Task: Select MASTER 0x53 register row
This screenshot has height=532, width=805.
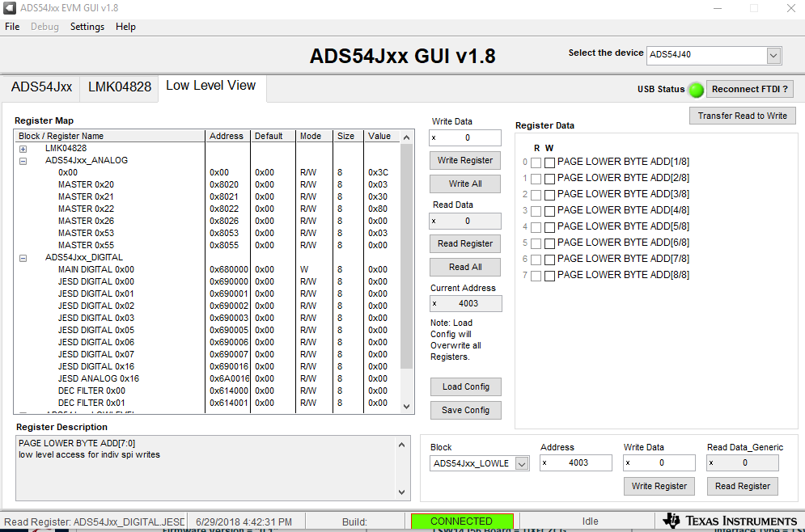Action: click(x=207, y=234)
